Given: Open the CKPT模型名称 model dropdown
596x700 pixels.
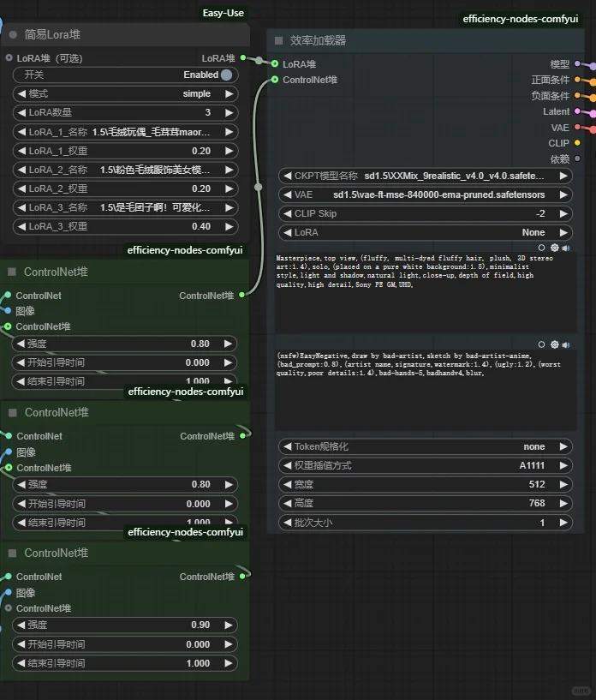Looking at the screenshot, I should [x=426, y=176].
